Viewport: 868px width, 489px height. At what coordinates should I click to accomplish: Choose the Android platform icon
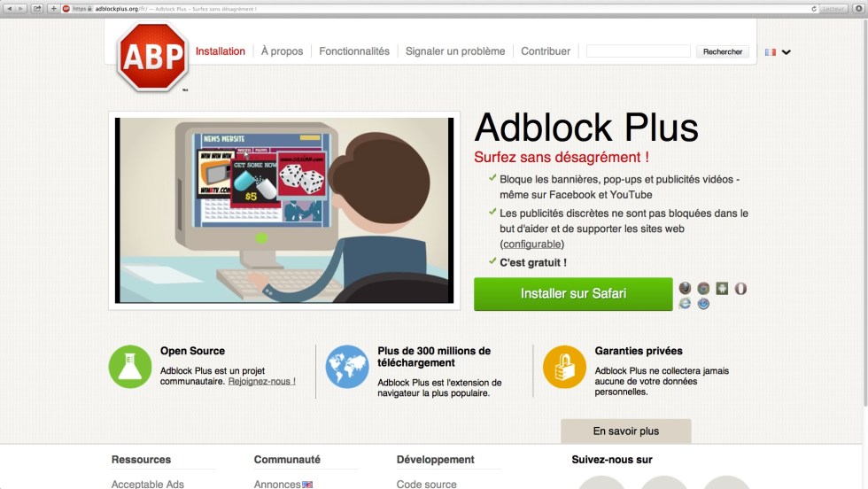[x=722, y=288]
